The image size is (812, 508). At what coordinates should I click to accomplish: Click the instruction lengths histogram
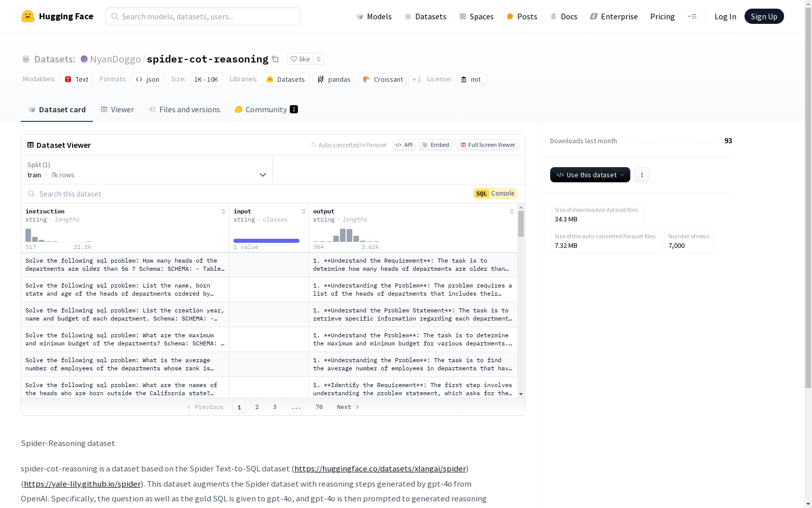(x=58, y=235)
